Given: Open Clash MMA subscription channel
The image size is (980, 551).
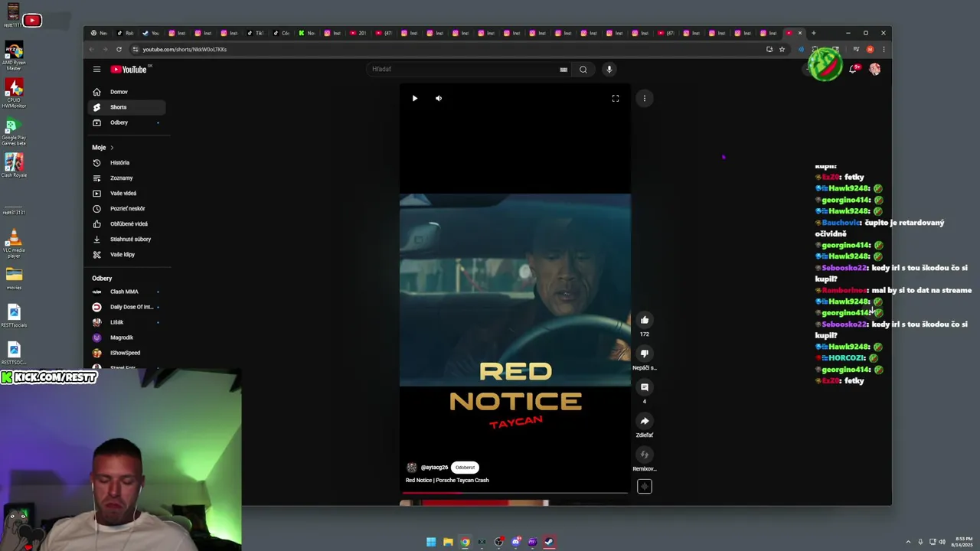Looking at the screenshot, I should click(126, 292).
